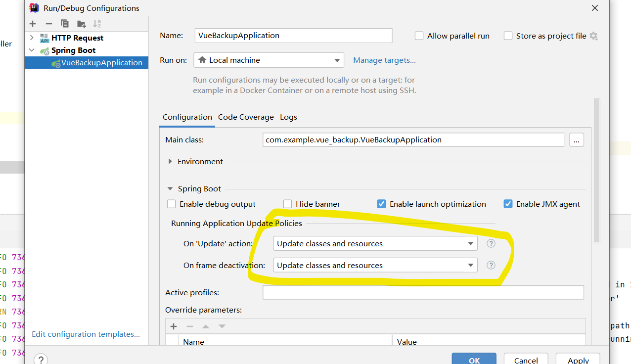Click the Active profiles field

423,292
